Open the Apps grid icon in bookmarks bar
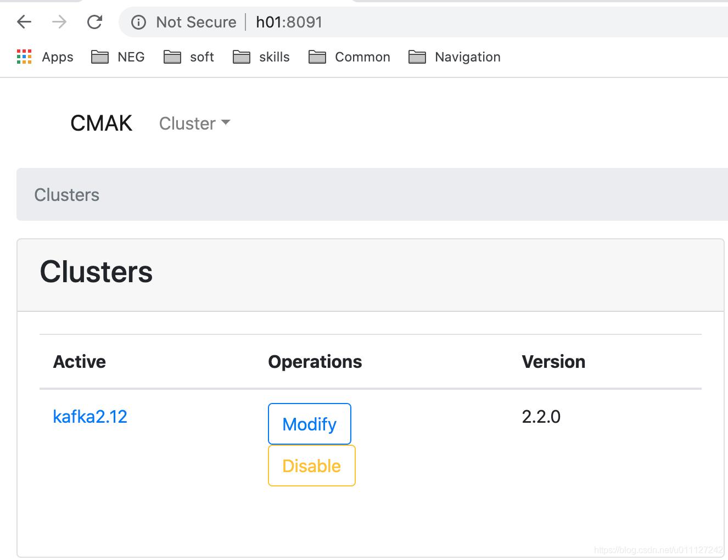728x560 pixels. point(24,57)
